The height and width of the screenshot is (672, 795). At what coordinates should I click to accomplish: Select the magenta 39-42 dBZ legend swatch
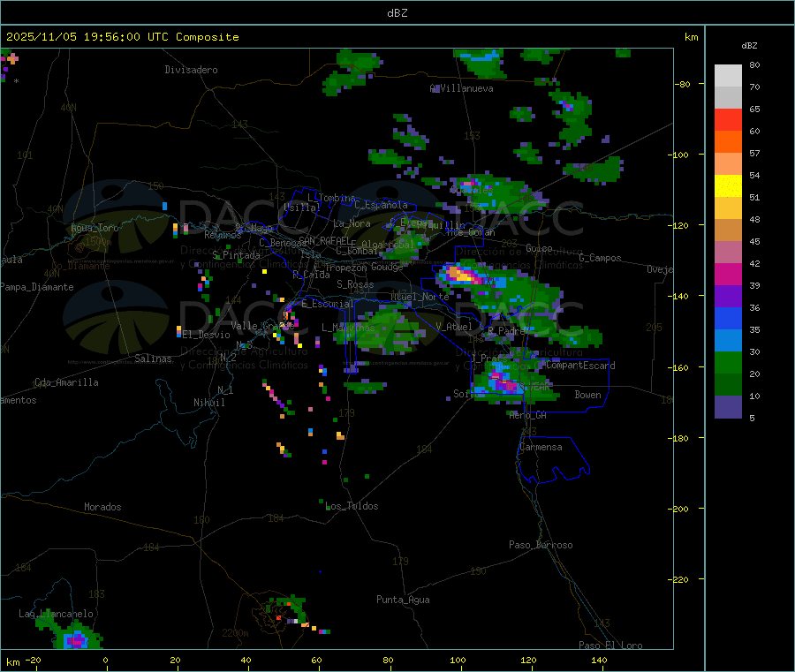coord(728,274)
